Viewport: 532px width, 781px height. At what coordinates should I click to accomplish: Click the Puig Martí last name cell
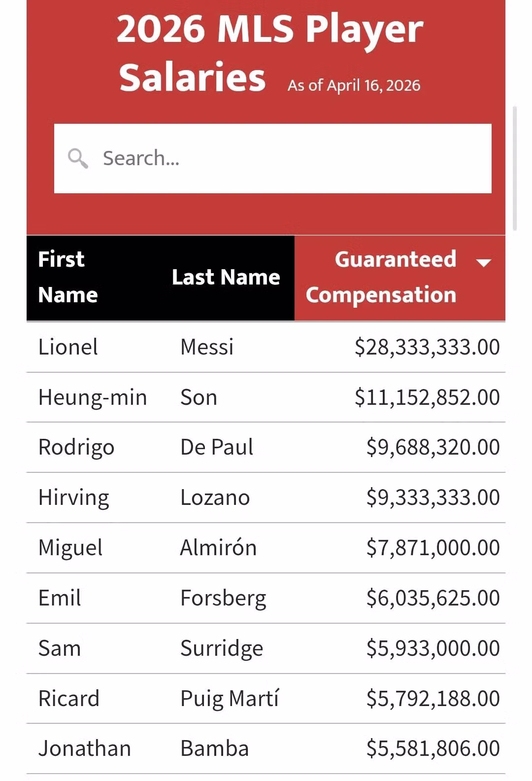[x=230, y=699]
